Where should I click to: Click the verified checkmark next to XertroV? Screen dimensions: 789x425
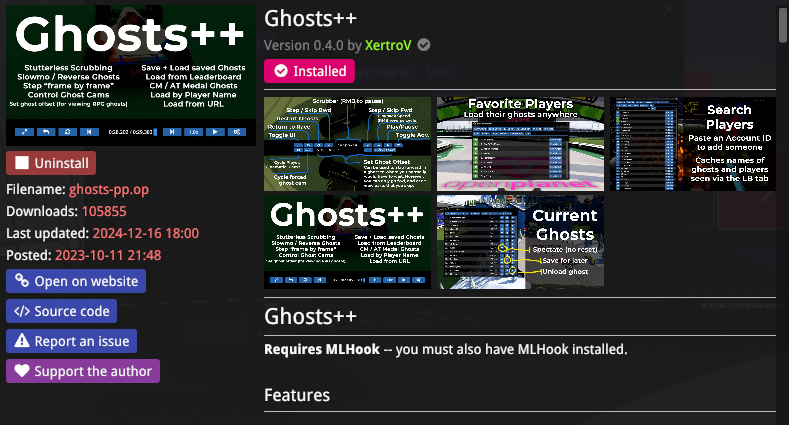click(x=424, y=45)
